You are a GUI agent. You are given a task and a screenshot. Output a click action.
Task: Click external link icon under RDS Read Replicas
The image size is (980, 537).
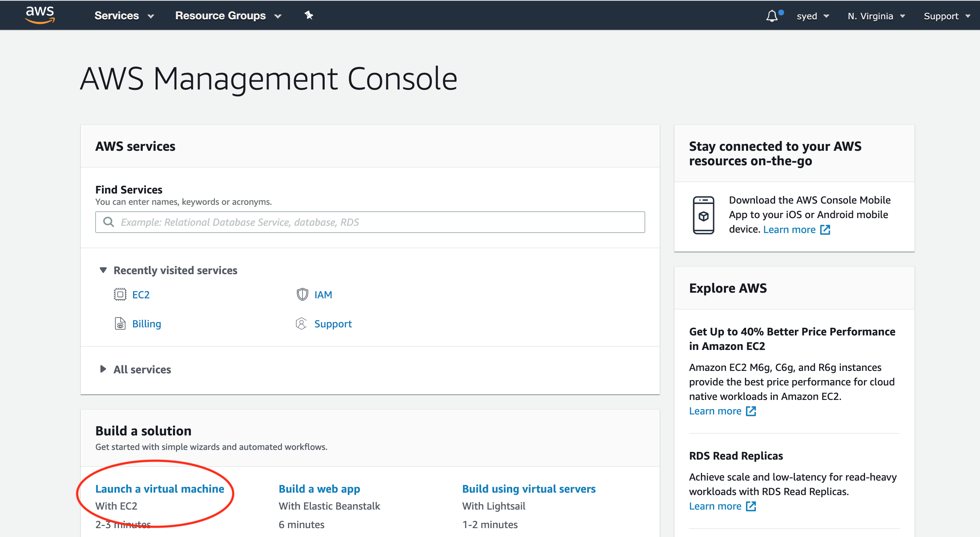(x=751, y=506)
